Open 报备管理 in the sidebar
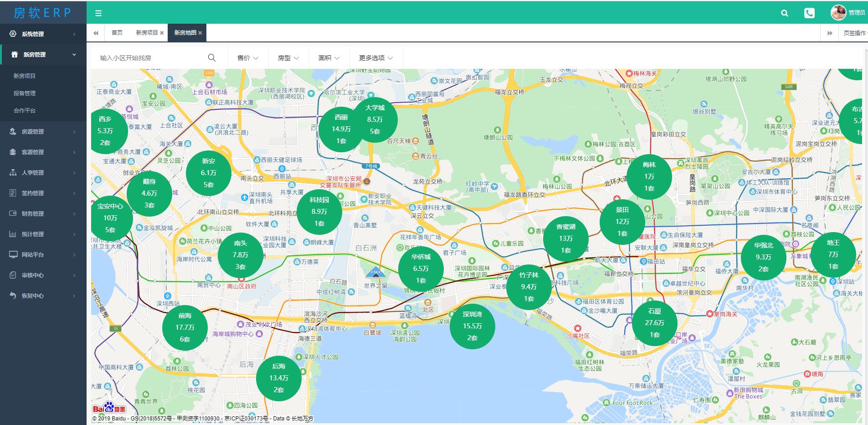The height and width of the screenshot is (425, 868). tap(25, 93)
